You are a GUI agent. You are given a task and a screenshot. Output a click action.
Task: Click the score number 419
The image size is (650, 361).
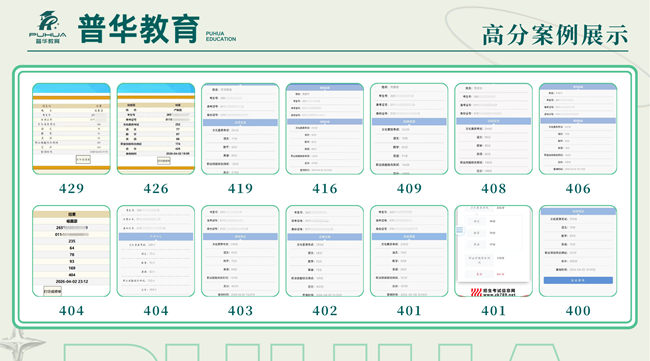(x=240, y=189)
